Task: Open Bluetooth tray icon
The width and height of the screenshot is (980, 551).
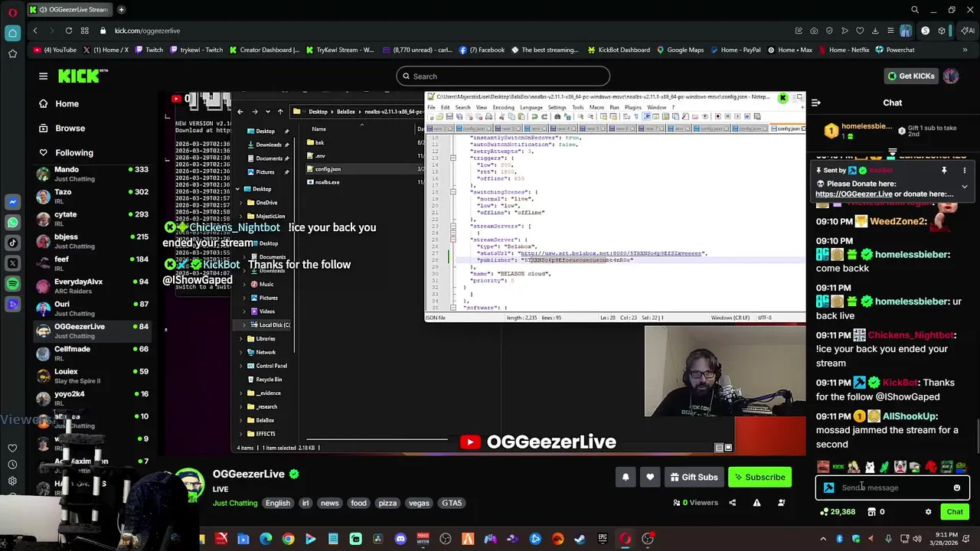Action: point(840,540)
